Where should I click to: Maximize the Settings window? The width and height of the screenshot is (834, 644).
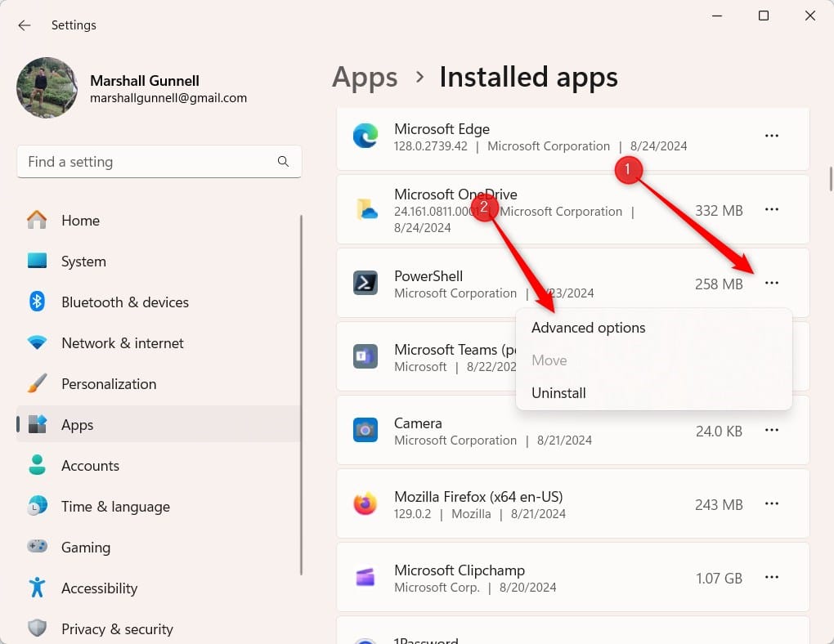pos(763,16)
